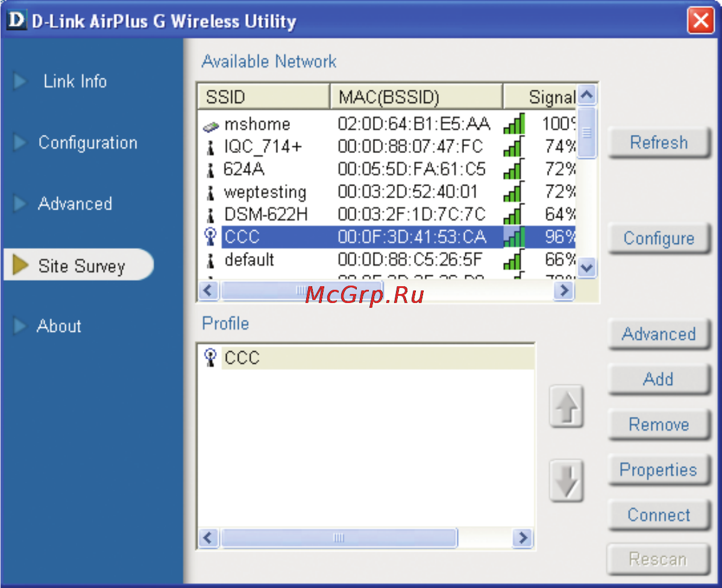Click the antenna icon beside default network
Screen dimensions: 722x588
pos(210,261)
